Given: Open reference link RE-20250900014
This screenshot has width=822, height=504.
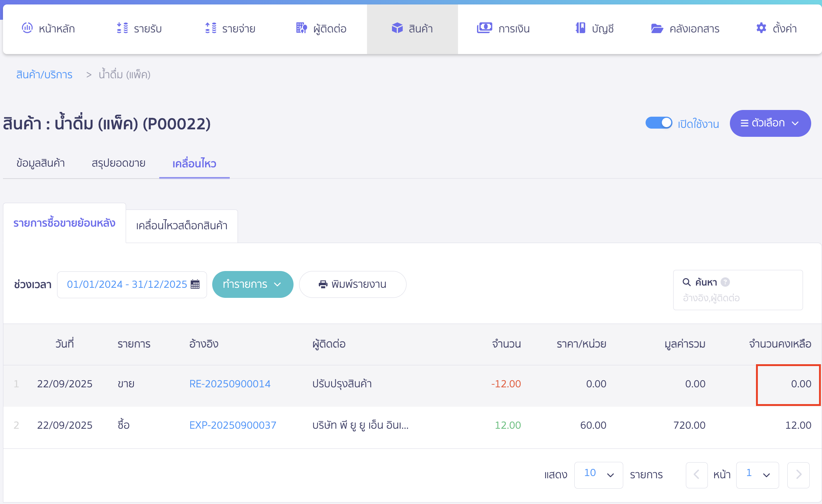Looking at the screenshot, I should [230, 384].
